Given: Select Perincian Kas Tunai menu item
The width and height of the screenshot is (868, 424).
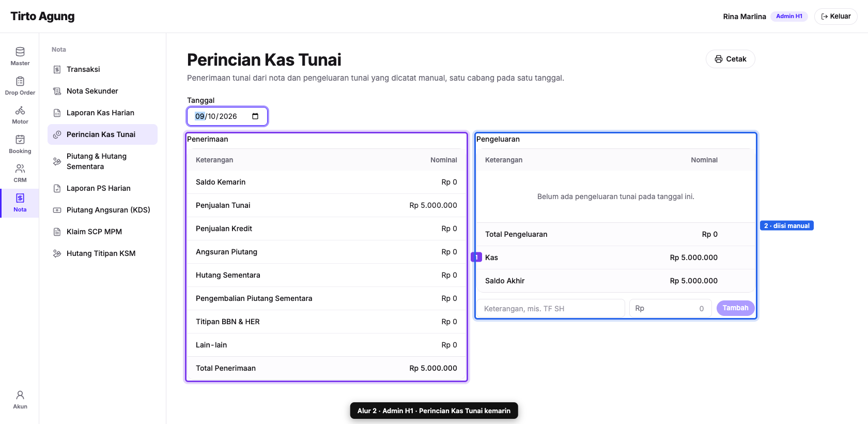Looking at the screenshot, I should pyautogui.click(x=102, y=134).
